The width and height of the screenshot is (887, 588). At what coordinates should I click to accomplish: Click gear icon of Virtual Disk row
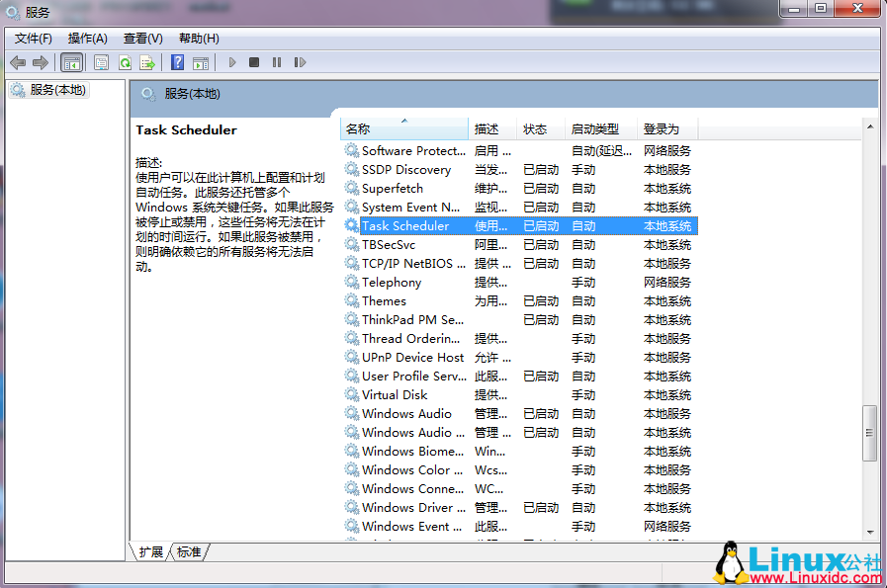pyautogui.click(x=352, y=394)
